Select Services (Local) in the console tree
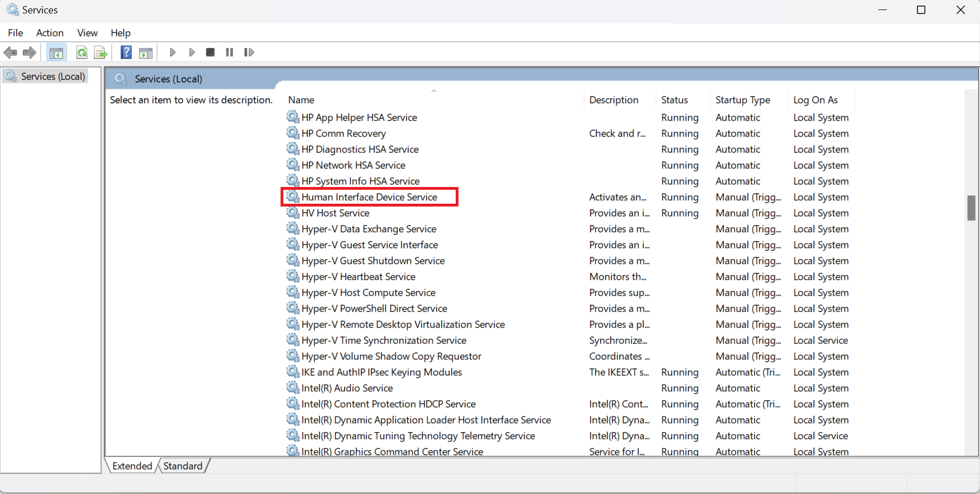 point(53,76)
